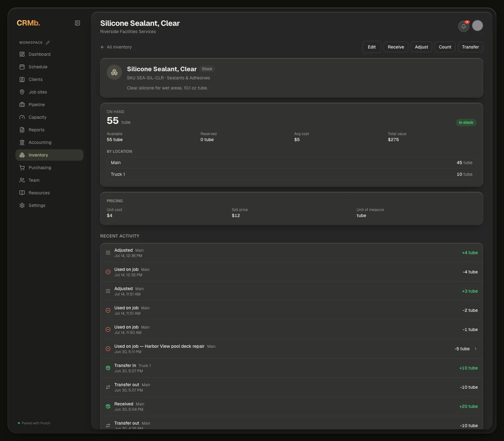The width and height of the screenshot is (504, 441).
Task: Click the Schedule calendar icon
Action: pos(22,67)
